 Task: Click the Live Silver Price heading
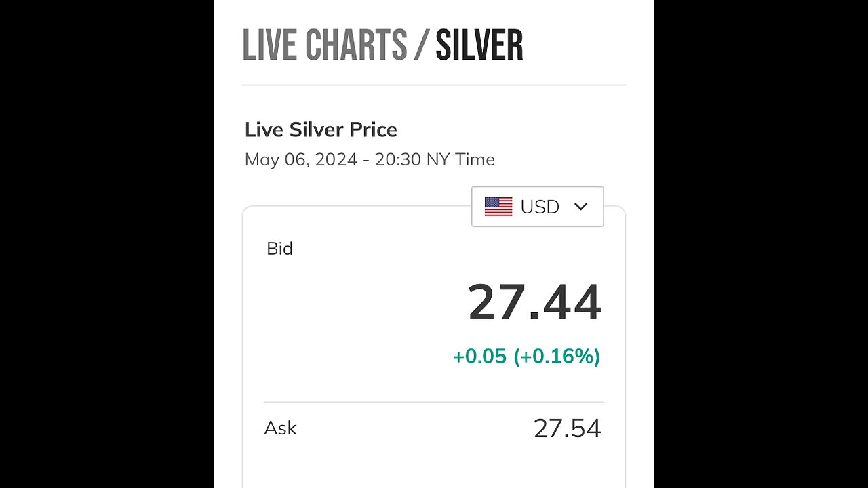[321, 129]
